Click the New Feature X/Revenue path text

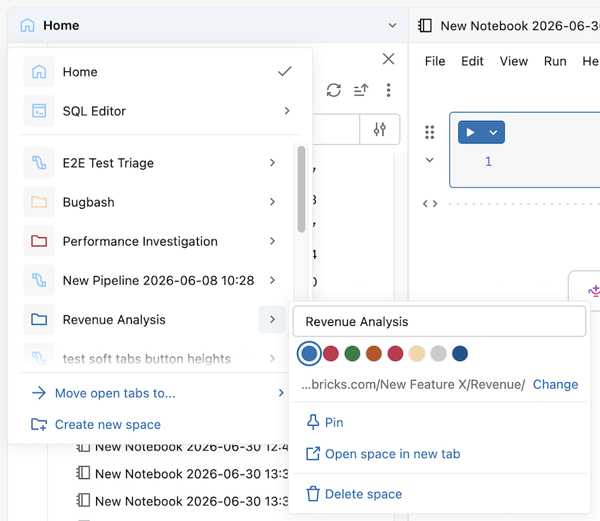[x=413, y=384]
